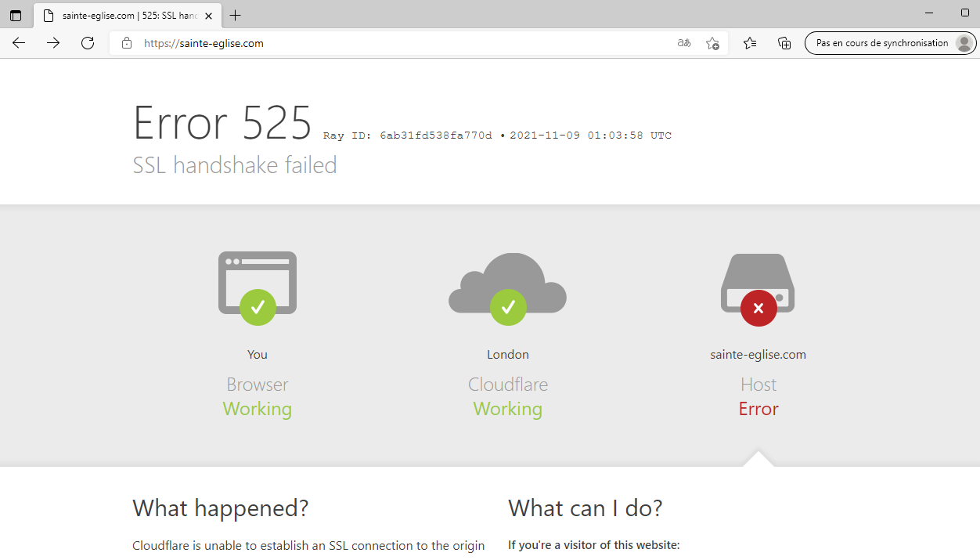Click the forward navigation arrow
980x560 pixels.
coord(53,43)
